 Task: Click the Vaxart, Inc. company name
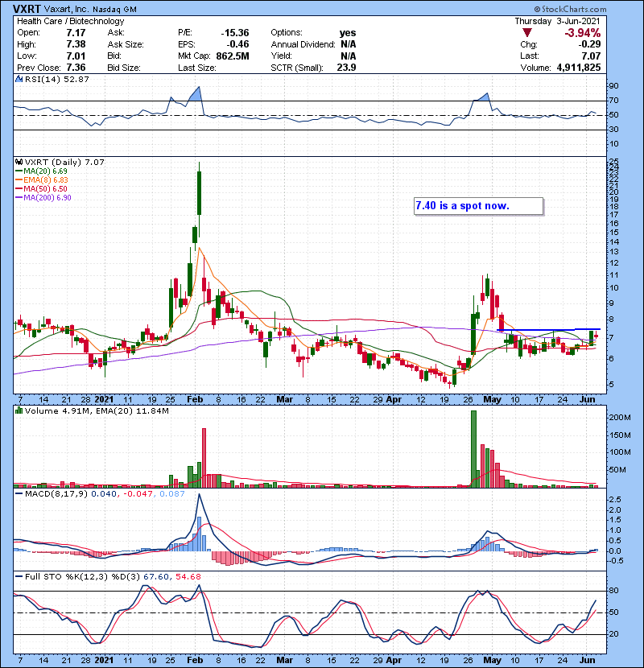point(66,9)
